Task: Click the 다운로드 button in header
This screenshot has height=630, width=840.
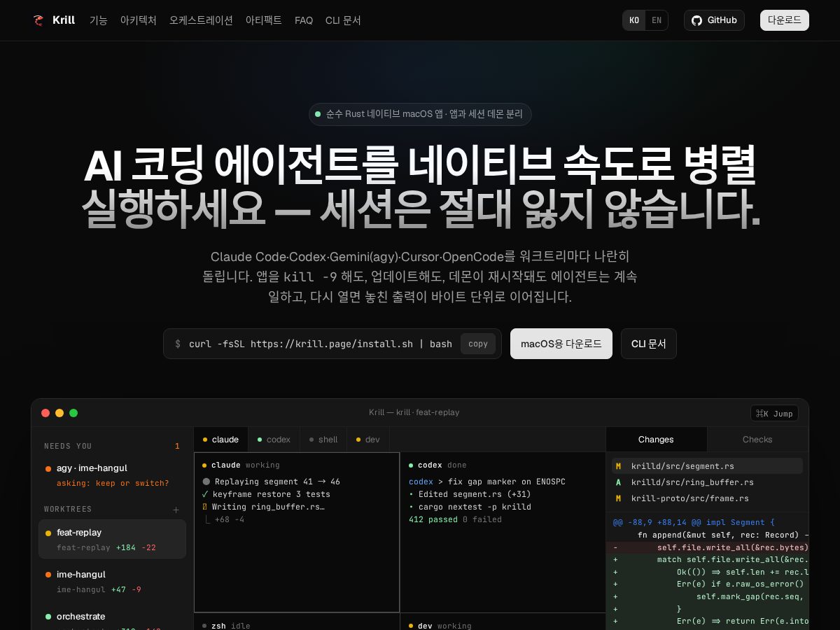Action: pyautogui.click(x=785, y=20)
